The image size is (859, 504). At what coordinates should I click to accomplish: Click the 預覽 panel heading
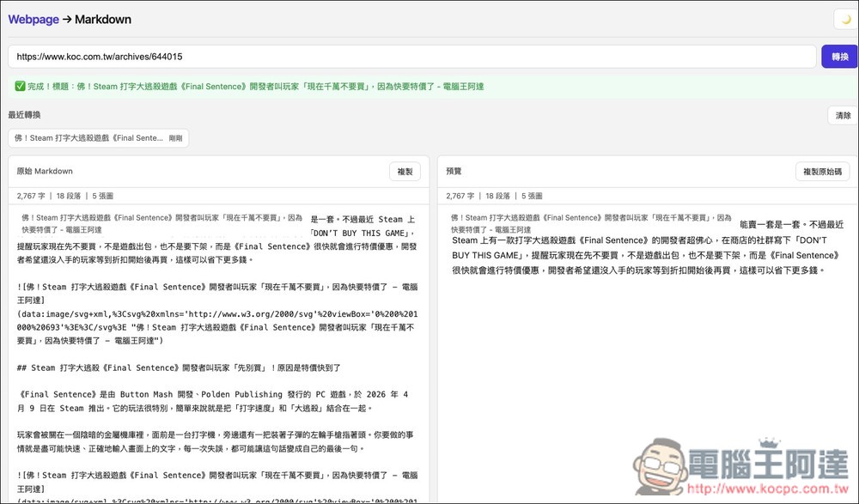pyautogui.click(x=454, y=171)
